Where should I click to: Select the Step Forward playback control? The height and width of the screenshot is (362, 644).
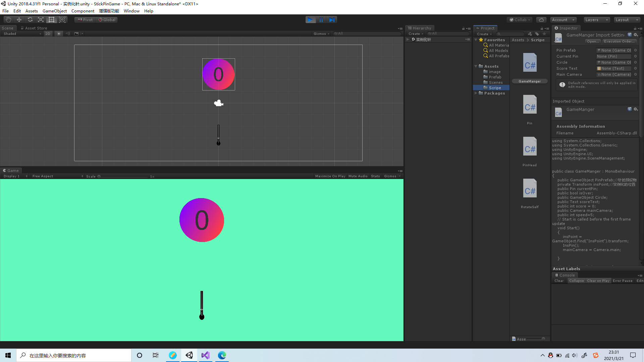[332, 19]
